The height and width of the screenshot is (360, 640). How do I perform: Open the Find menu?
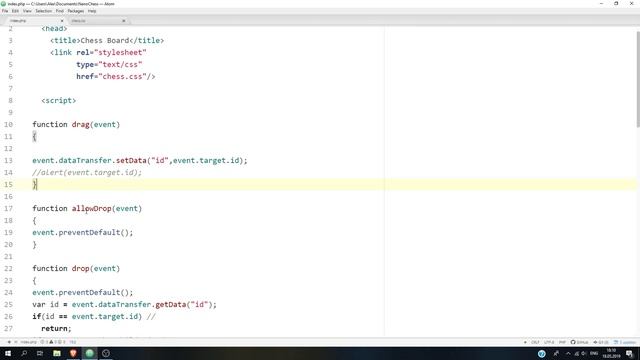point(60,11)
